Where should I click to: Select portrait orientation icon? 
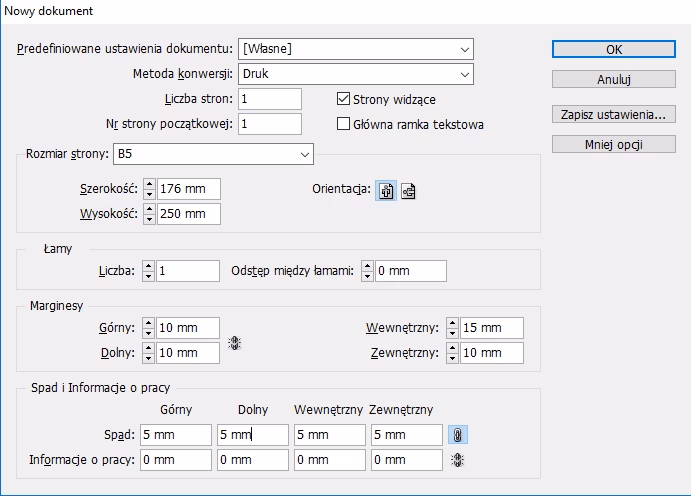(x=386, y=191)
